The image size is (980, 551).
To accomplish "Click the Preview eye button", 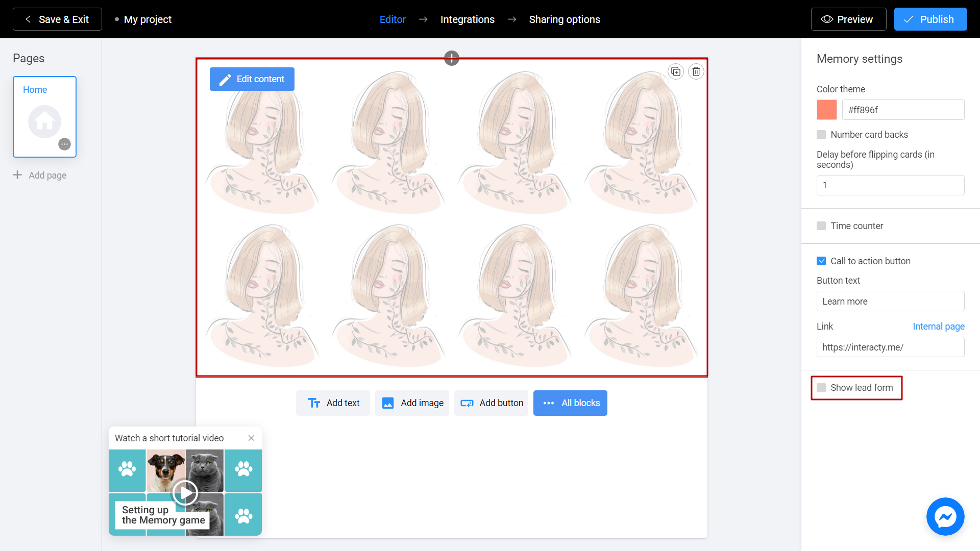I will click(x=848, y=19).
